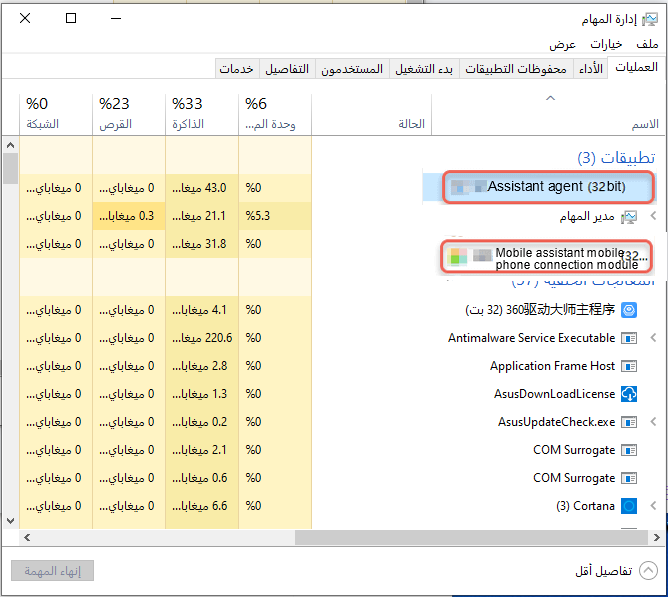Switch to the الأداء tab

(x=590, y=69)
